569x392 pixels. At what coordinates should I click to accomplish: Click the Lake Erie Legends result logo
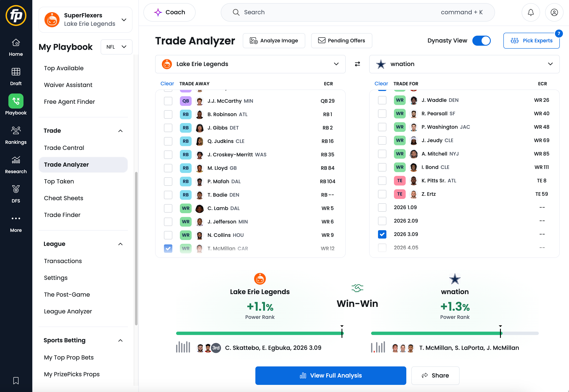[x=260, y=279]
